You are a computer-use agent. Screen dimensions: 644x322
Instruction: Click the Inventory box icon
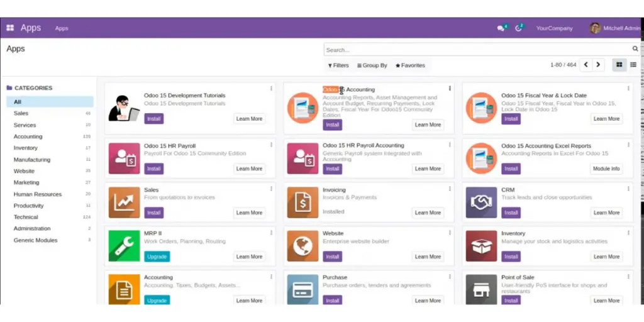click(481, 246)
